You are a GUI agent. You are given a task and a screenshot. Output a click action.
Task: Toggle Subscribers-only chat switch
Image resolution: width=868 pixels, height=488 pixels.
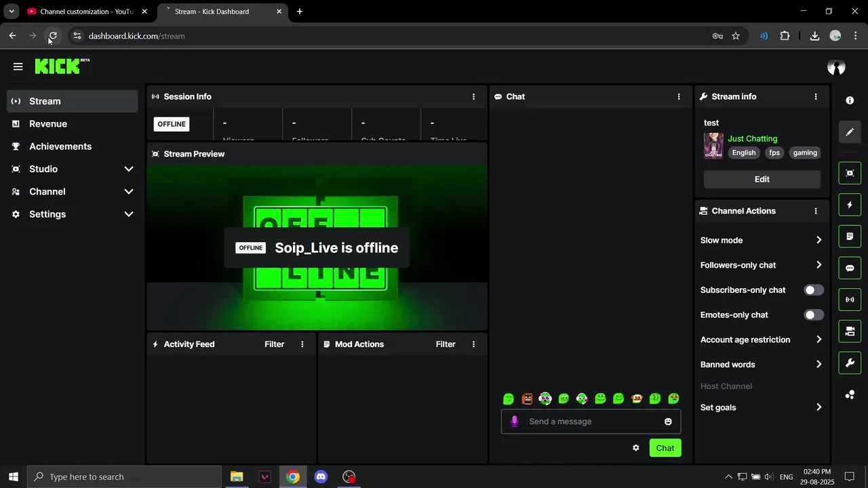pos(814,290)
